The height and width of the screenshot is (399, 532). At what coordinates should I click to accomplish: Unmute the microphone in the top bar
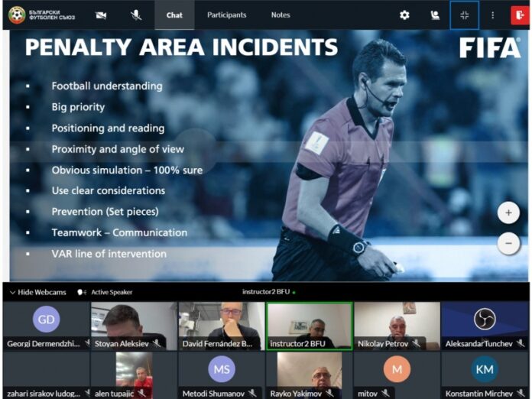click(x=136, y=15)
